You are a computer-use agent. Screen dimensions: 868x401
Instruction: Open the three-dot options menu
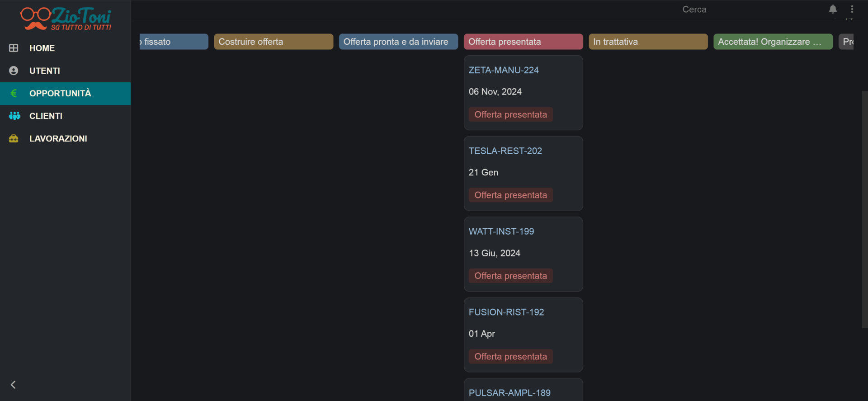click(x=852, y=9)
